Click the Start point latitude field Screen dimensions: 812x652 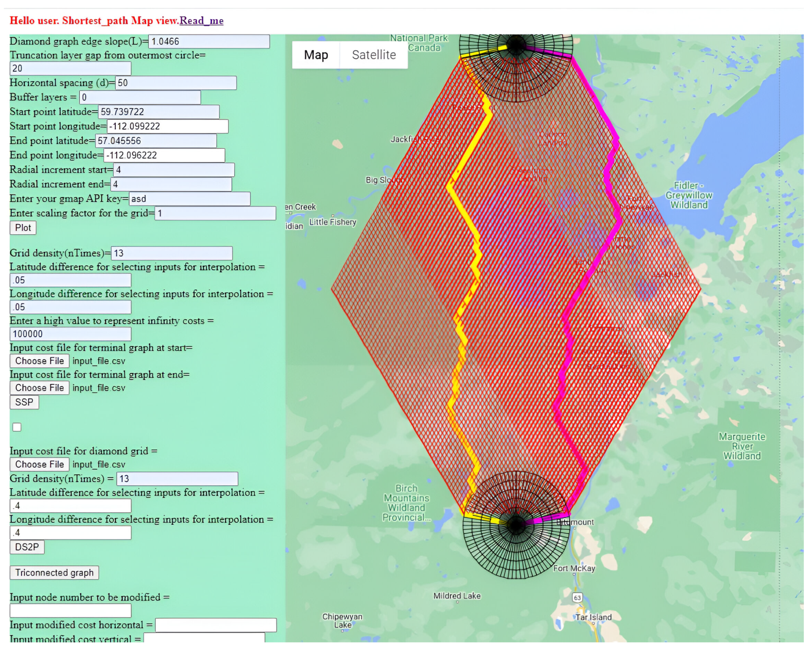click(x=158, y=112)
